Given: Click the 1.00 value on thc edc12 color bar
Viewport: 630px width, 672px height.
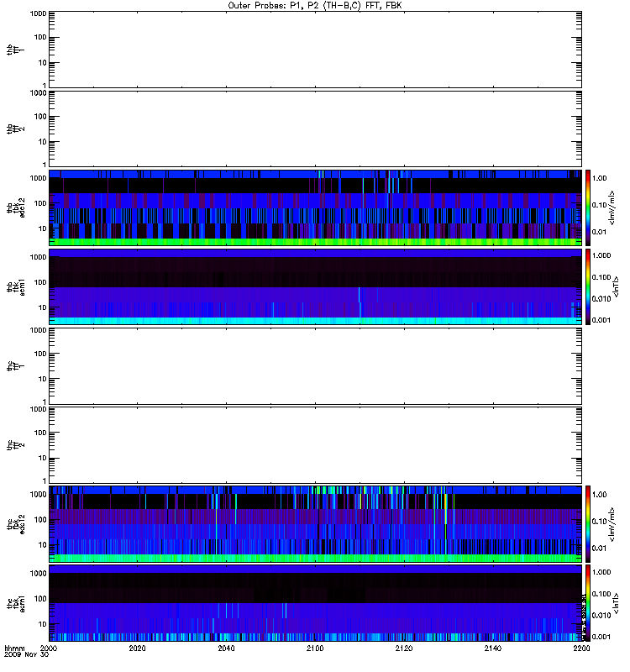Looking at the screenshot, I should [x=599, y=495].
